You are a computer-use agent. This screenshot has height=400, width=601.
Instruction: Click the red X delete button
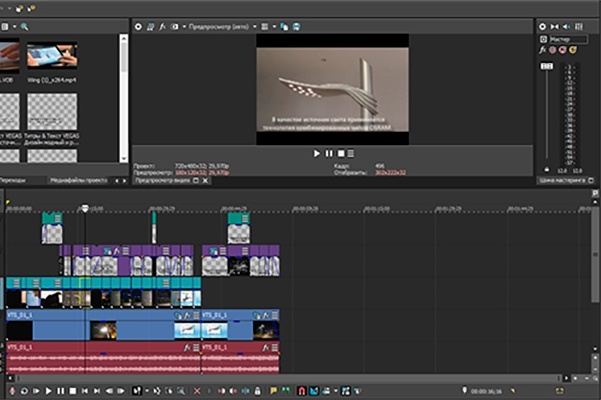point(197,391)
